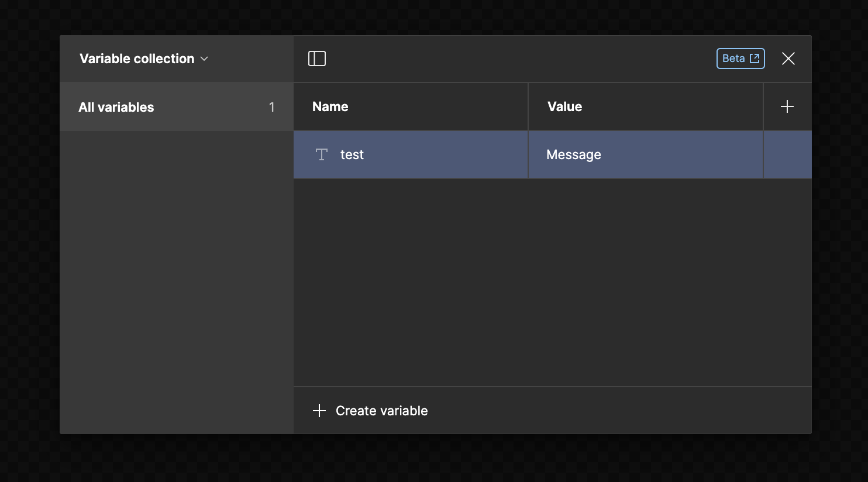Click the Name column header
The image size is (868, 482).
[x=330, y=106]
